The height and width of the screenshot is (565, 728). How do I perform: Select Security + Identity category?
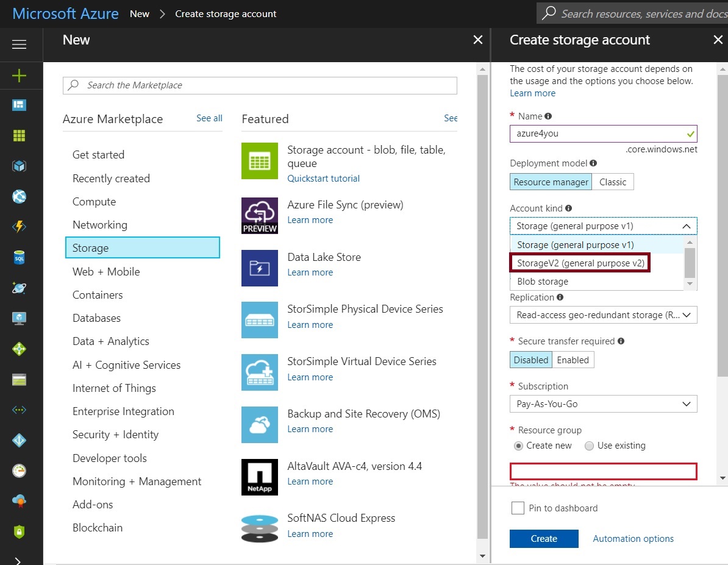coord(116,435)
